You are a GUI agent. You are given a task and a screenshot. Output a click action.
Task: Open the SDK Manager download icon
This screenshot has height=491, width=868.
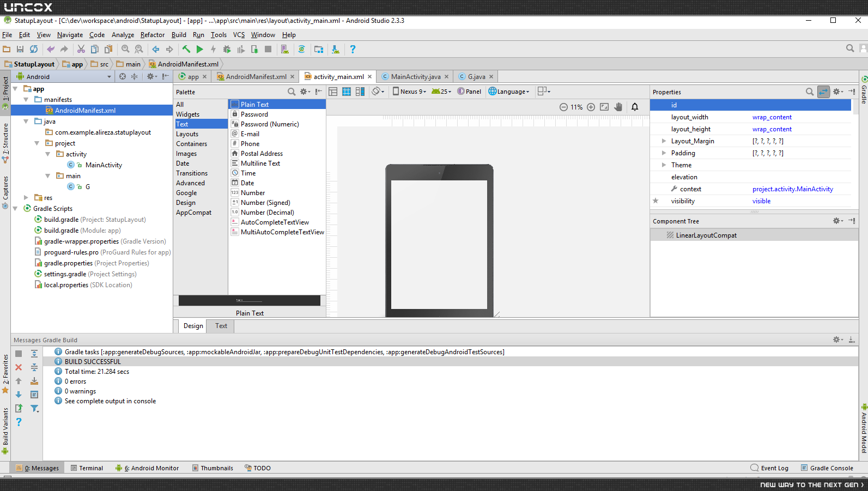tap(336, 49)
